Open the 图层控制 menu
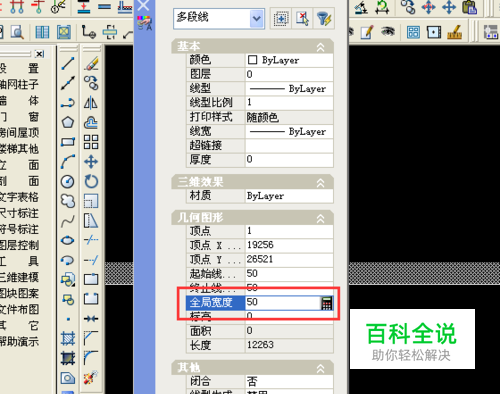 click(19, 245)
